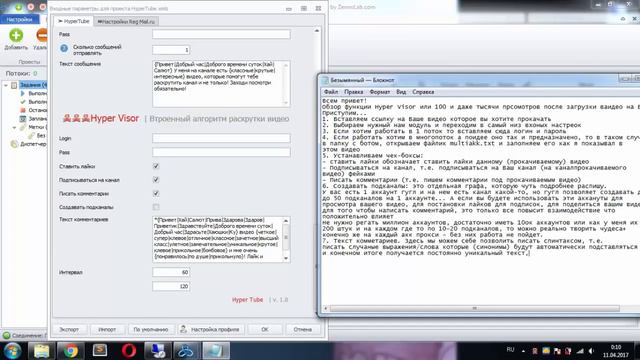640x360 pixels.
Task: Click the По умолчанию button
Action: (151, 329)
